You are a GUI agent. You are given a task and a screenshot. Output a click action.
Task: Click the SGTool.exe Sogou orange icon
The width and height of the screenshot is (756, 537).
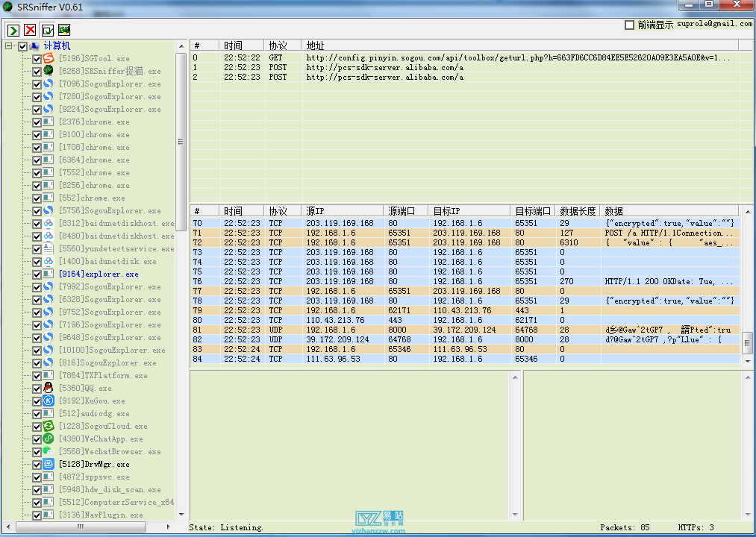click(48, 58)
